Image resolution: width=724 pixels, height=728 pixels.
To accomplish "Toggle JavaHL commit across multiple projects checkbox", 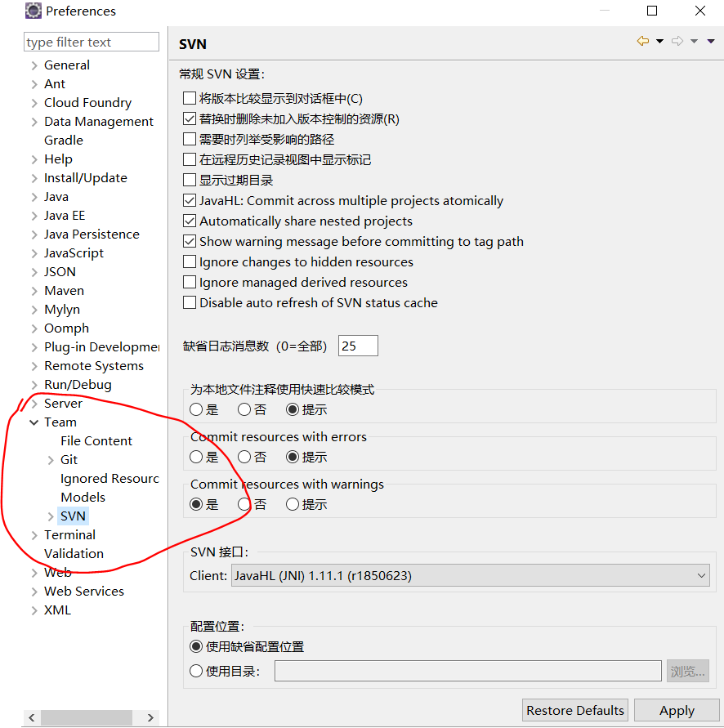I will 190,200.
